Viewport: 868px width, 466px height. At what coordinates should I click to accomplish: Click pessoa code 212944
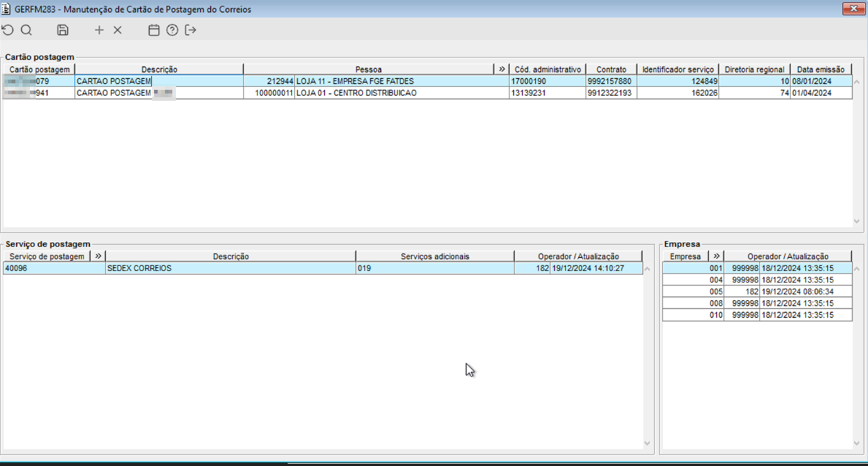(x=269, y=81)
